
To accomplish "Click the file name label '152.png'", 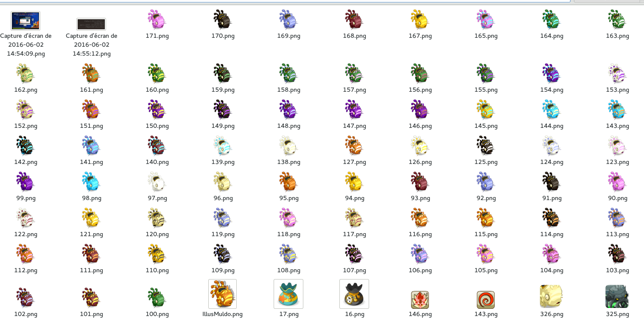I will pos(25,126).
